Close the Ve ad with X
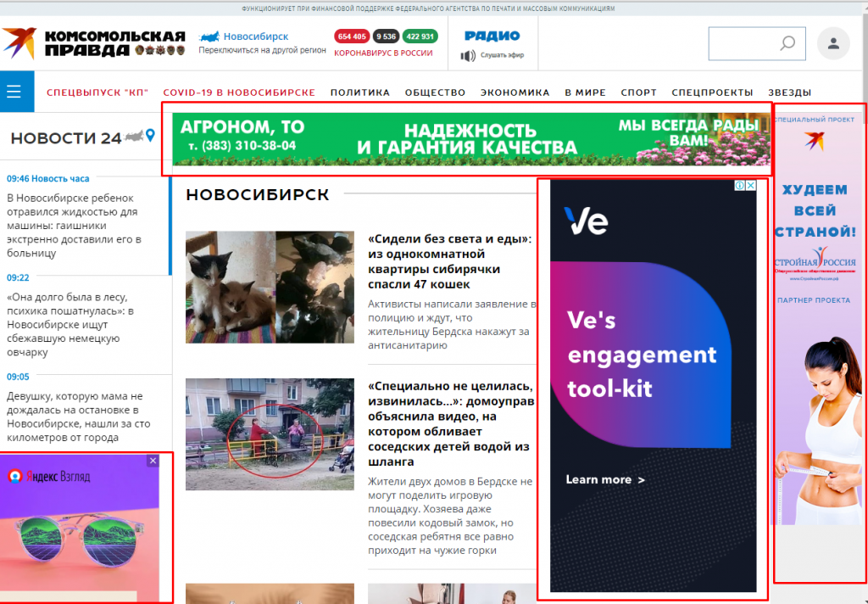The image size is (868, 604). coord(751,186)
